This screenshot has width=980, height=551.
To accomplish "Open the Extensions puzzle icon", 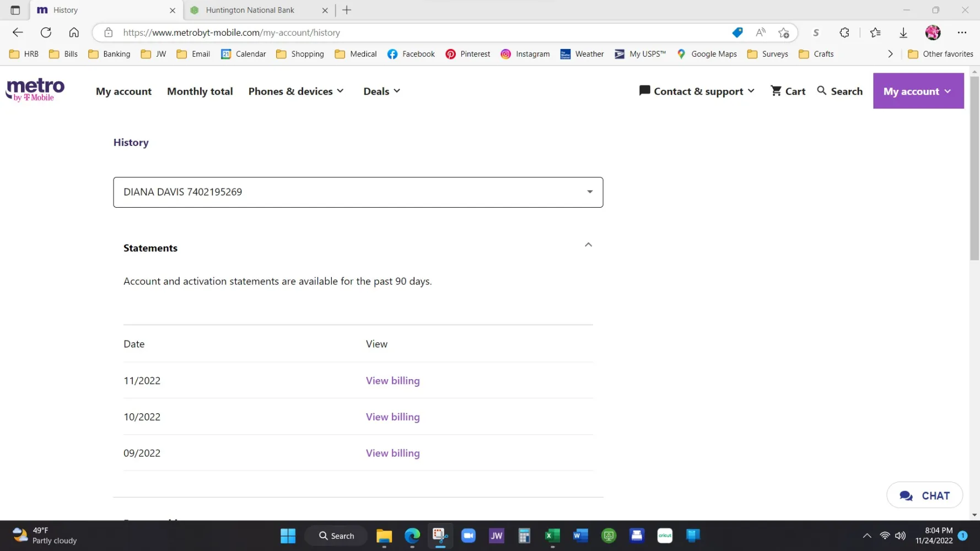I will pyautogui.click(x=844, y=33).
